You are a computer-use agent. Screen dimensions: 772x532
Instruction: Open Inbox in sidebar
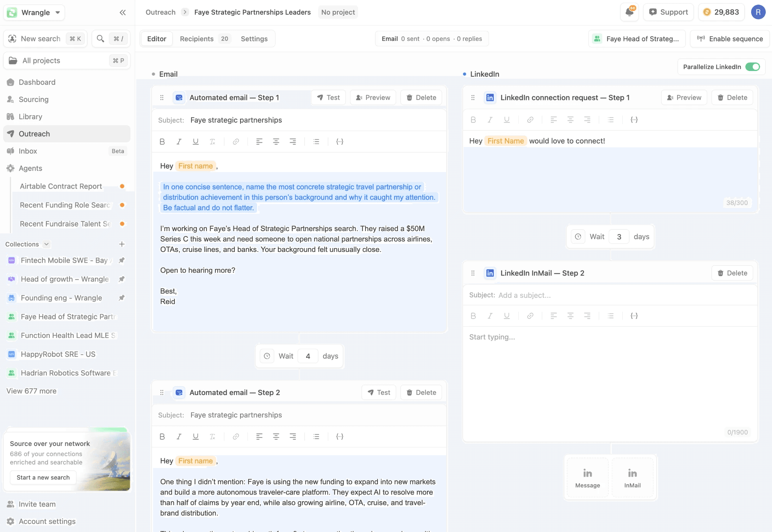point(67,151)
